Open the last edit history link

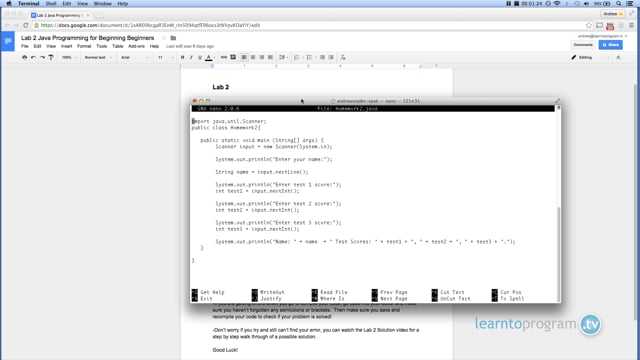[x=190, y=47]
